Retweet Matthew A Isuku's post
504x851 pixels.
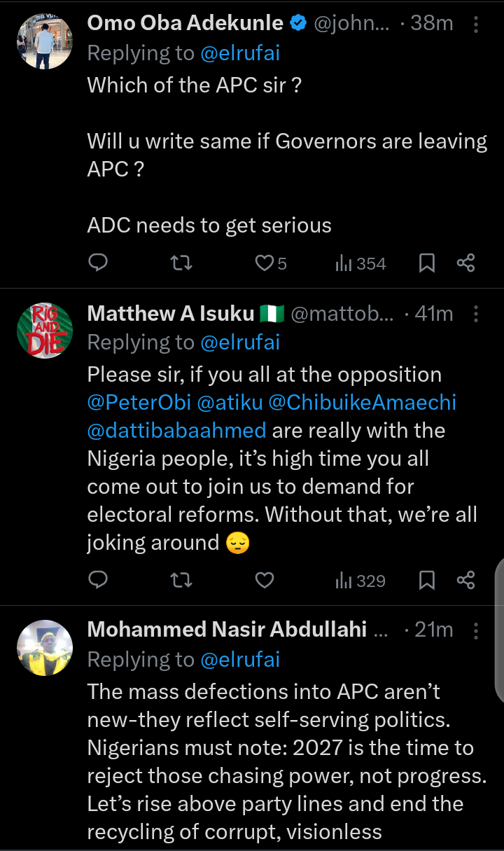181,580
